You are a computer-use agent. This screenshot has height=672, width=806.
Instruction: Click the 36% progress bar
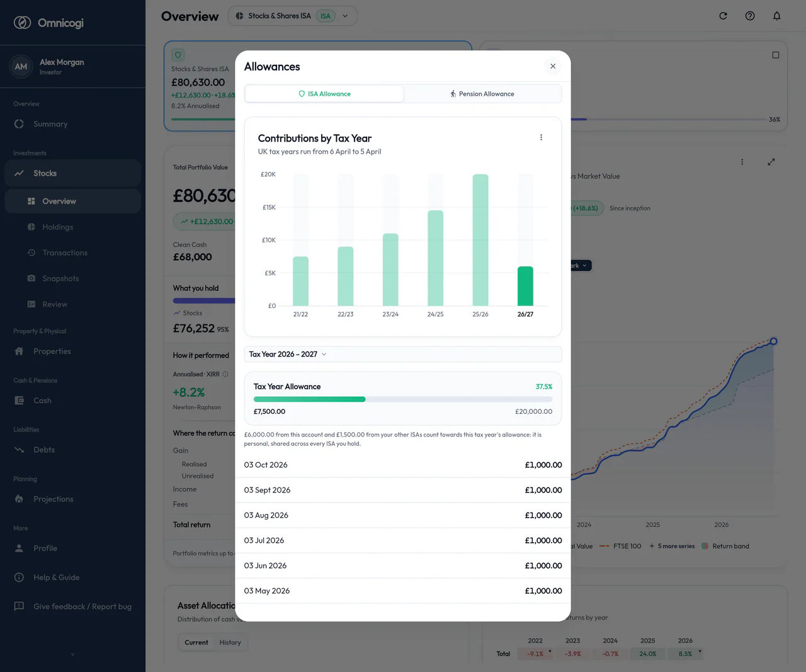point(667,119)
